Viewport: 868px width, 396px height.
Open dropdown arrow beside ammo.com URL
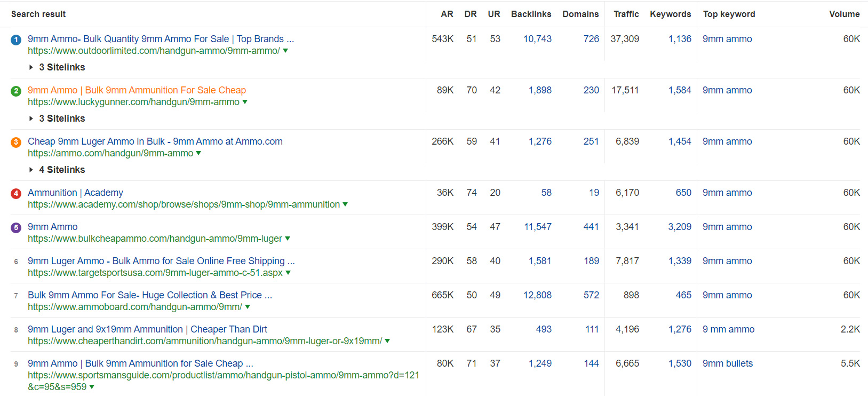click(x=198, y=153)
